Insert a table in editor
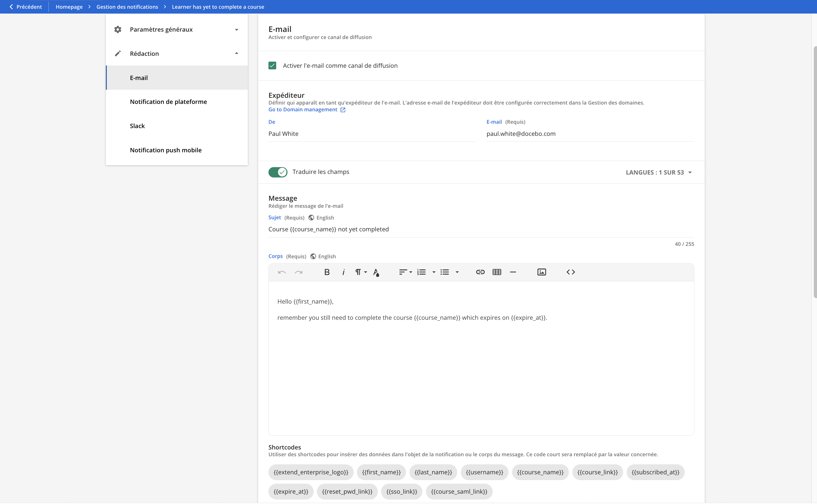This screenshot has width=817, height=504. click(x=497, y=272)
